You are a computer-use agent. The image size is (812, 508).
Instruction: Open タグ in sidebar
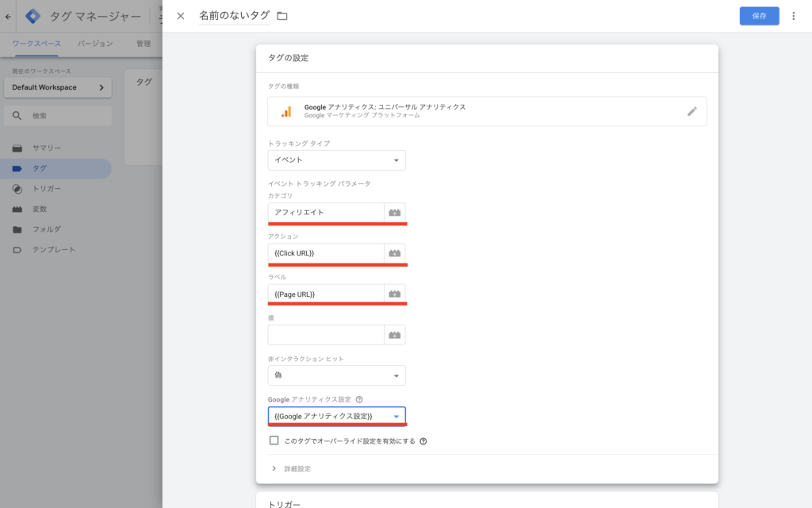click(x=56, y=168)
